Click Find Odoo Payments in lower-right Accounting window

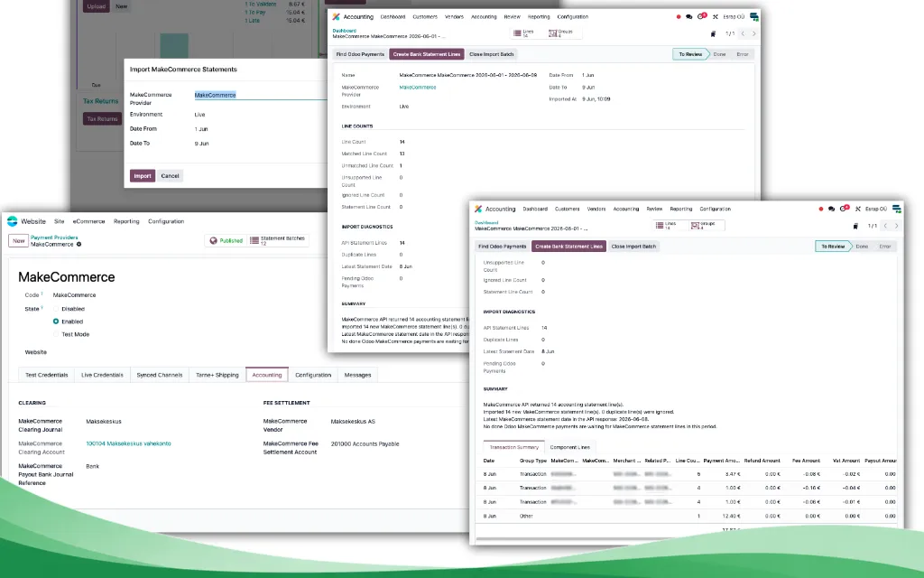click(502, 247)
